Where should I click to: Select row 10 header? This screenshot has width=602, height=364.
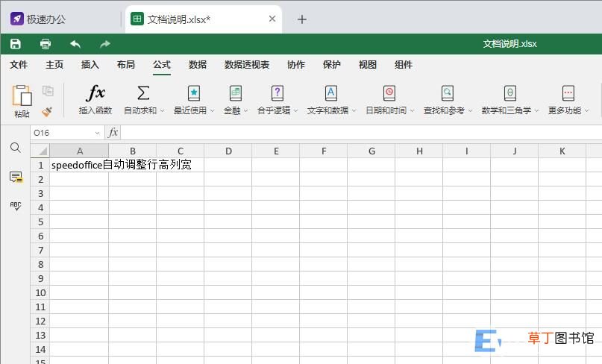(40, 292)
